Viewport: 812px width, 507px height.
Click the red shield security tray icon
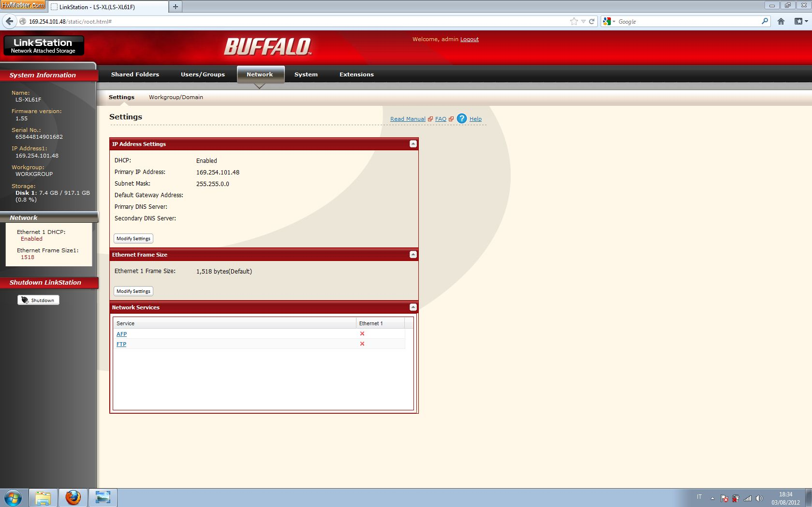[x=736, y=498]
